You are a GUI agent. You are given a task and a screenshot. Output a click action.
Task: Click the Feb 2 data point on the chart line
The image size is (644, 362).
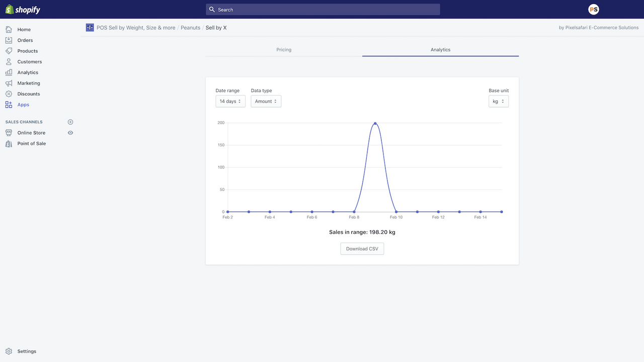pos(228,212)
